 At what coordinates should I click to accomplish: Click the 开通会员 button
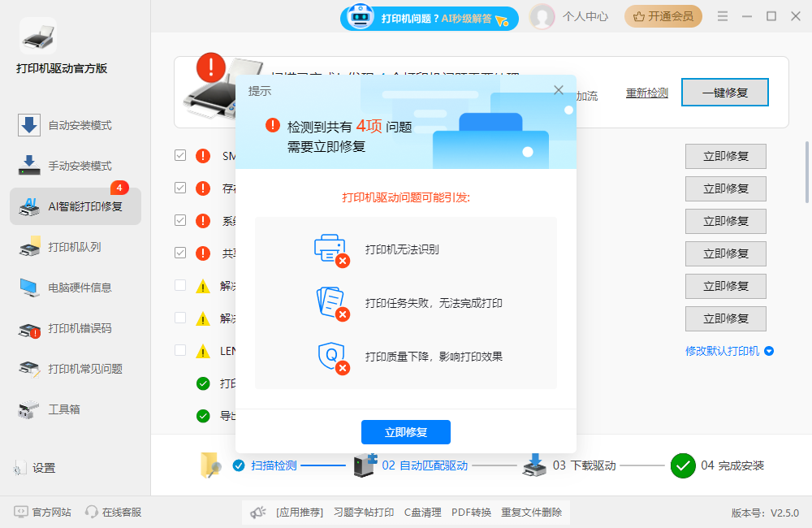pos(663,16)
